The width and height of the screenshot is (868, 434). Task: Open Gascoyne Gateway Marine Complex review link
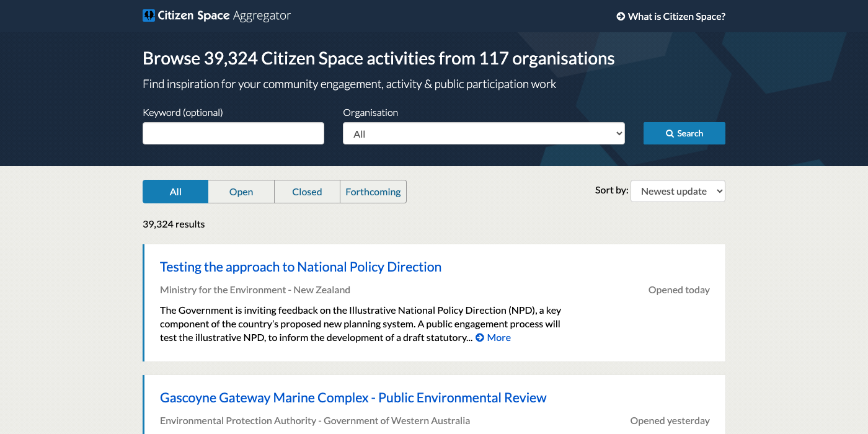pyautogui.click(x=353, y=398)
